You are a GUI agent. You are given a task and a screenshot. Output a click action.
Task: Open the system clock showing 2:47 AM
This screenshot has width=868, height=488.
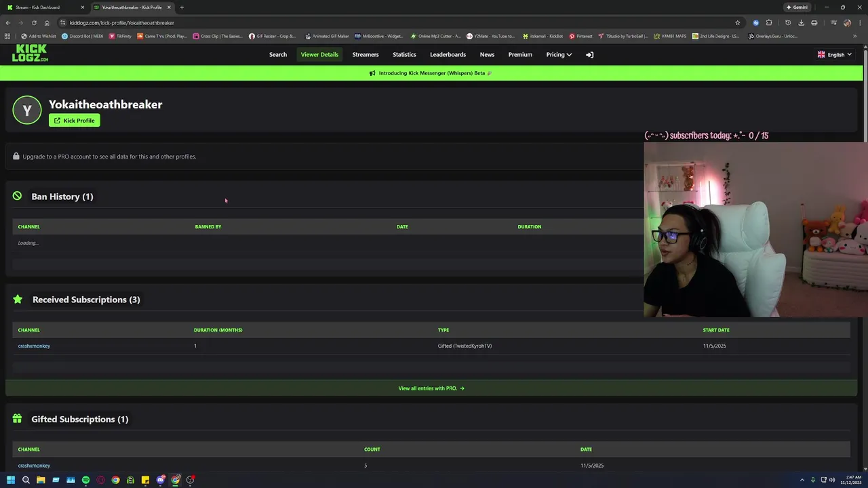pos(852,480)
